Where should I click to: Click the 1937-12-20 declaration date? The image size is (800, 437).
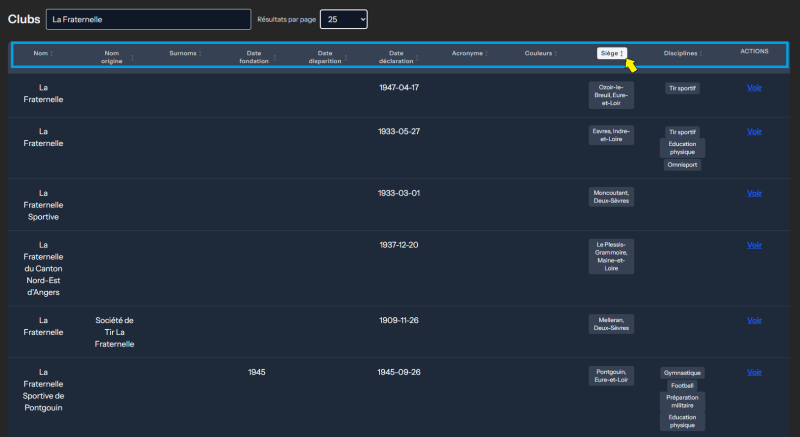[398, 245]
